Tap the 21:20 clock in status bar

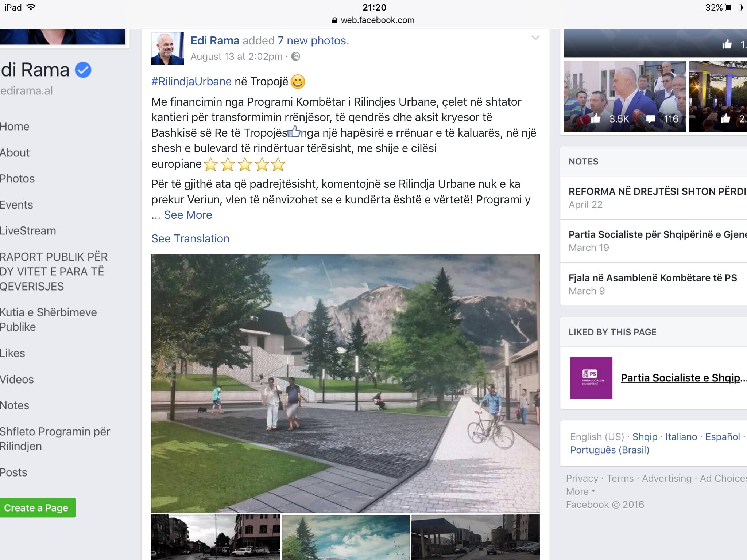click(374, 7)
